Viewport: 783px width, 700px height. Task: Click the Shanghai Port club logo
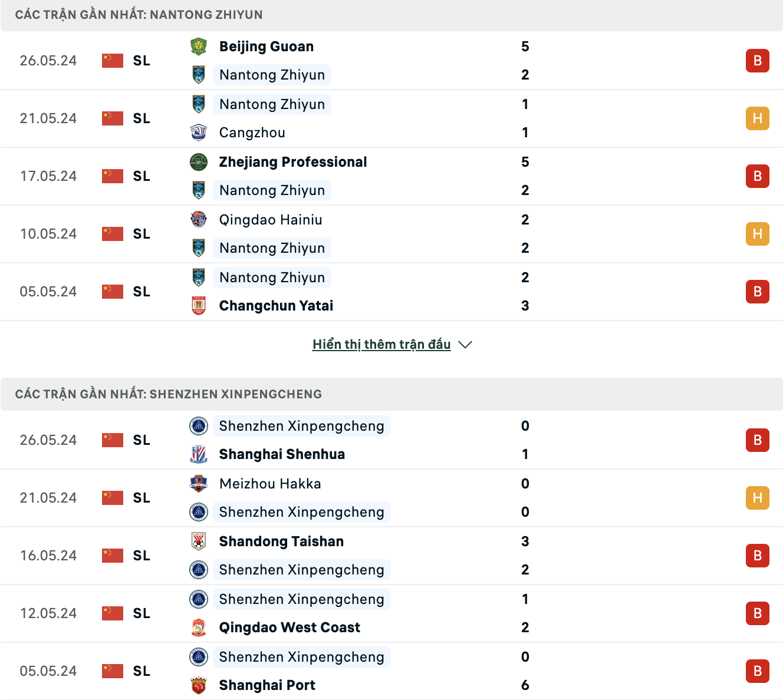199,685
